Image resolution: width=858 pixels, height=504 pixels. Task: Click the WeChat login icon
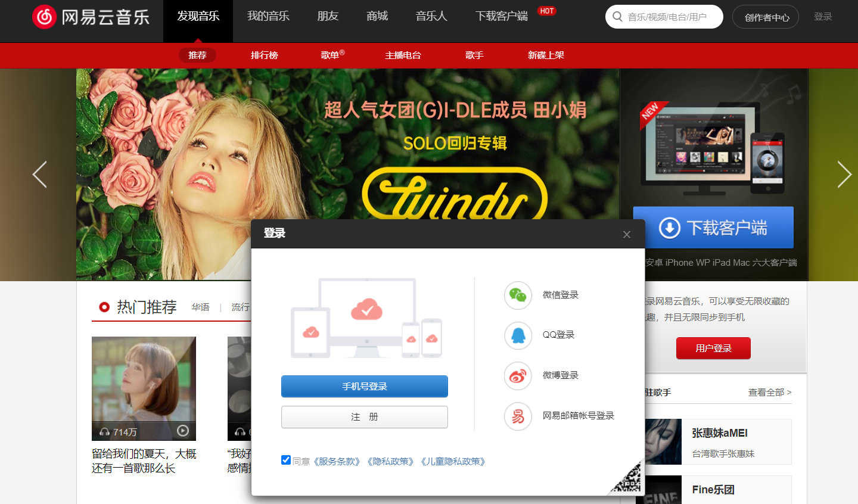click(x=518, y=295)
